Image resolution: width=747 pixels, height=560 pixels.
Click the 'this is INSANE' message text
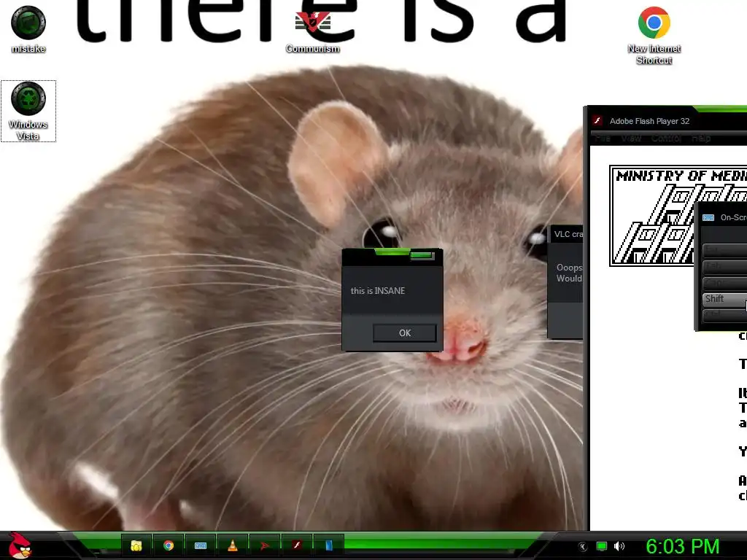pos(378,290)
